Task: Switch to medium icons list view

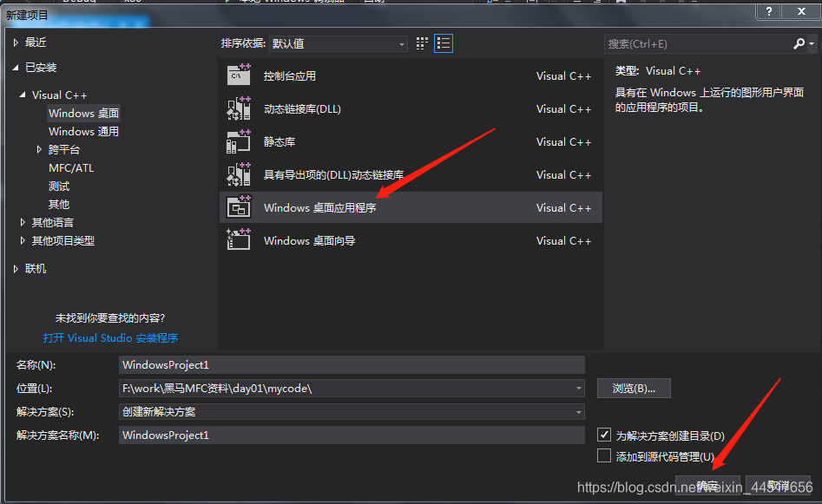Action: click(444, 43)
